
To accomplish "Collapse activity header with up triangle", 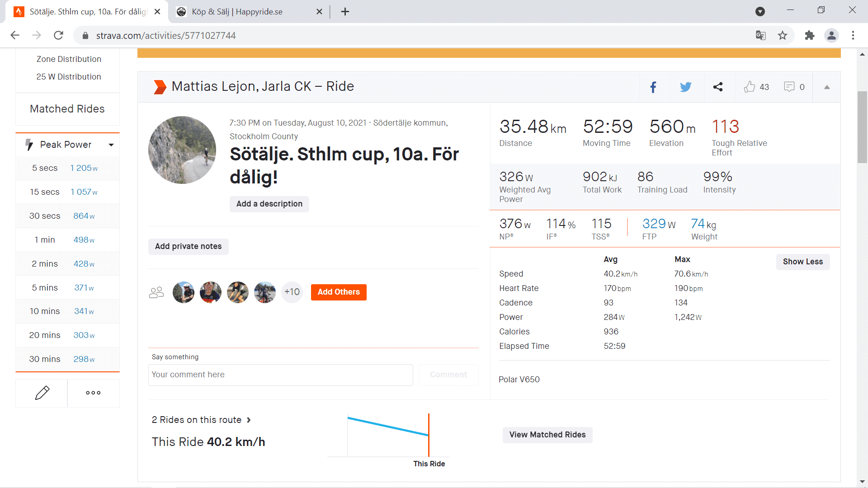I will coord(827,87).
